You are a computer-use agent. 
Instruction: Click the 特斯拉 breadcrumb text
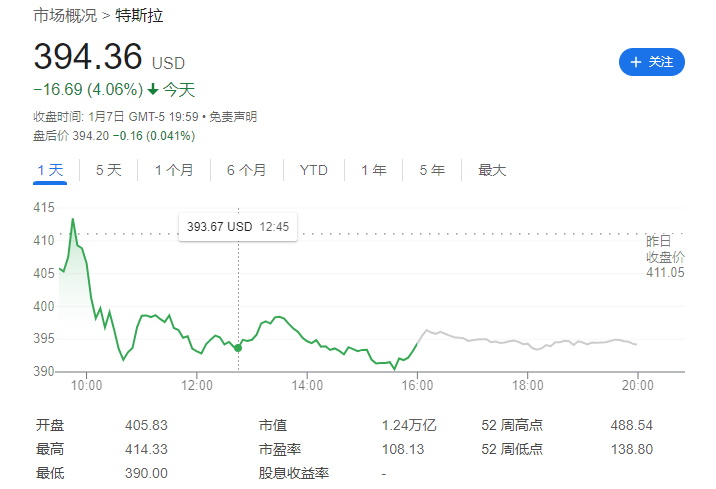coord(139,16)
